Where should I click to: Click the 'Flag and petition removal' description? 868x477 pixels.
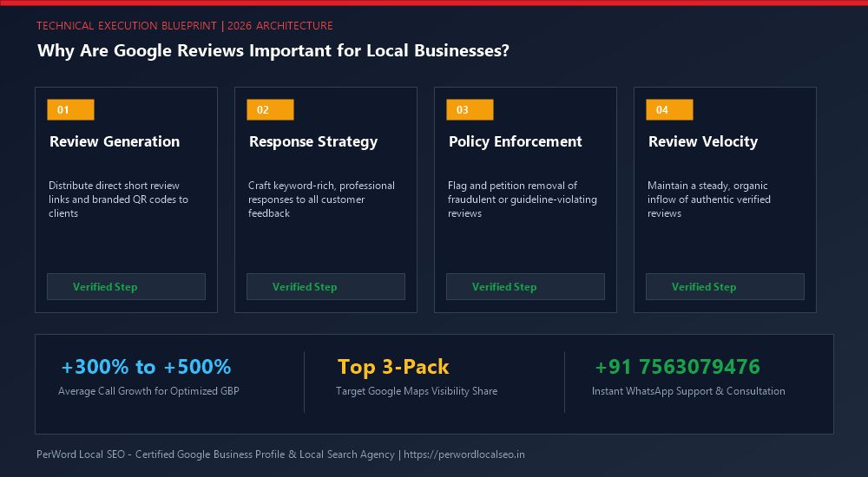tap(522, 199)
